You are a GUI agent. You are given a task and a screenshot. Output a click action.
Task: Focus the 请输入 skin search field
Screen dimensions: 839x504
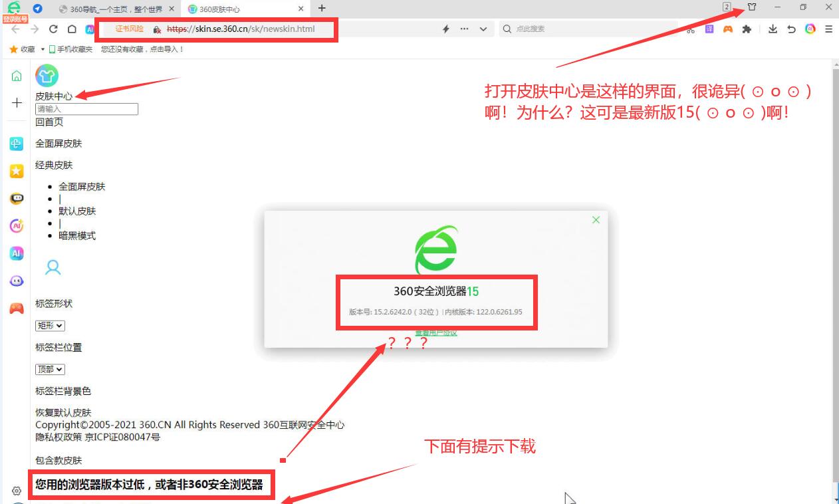click(x=86, y=109)
